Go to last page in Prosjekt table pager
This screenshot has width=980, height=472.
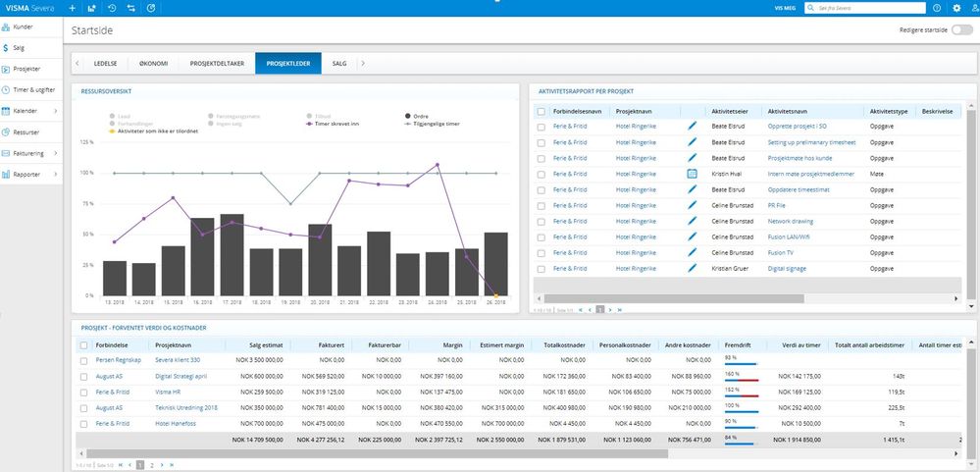(x=172, y=465)
